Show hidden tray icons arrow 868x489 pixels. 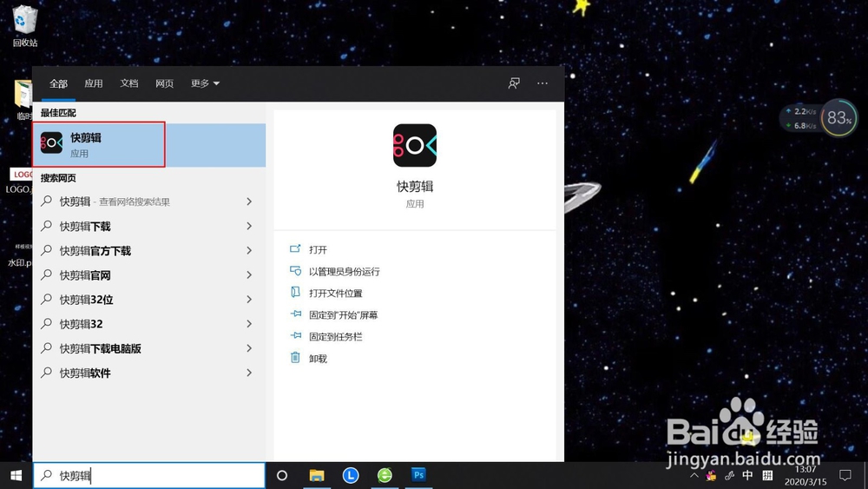(694, 475)
